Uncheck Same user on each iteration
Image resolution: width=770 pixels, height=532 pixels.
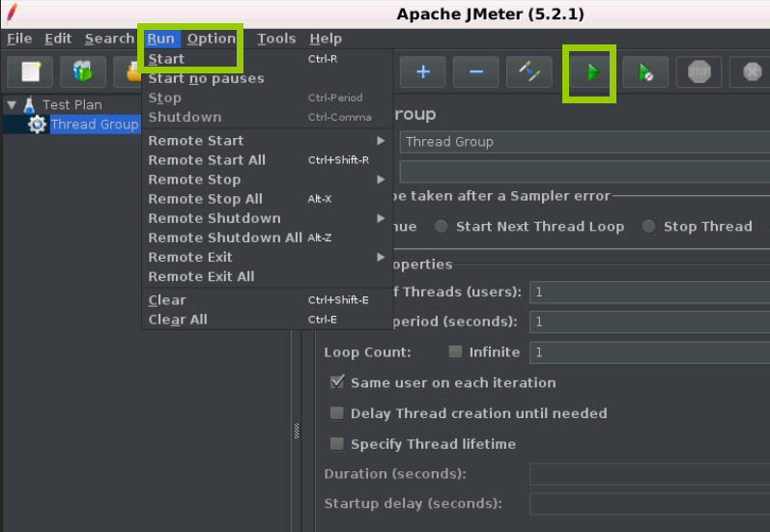click(x=337, y=381)
